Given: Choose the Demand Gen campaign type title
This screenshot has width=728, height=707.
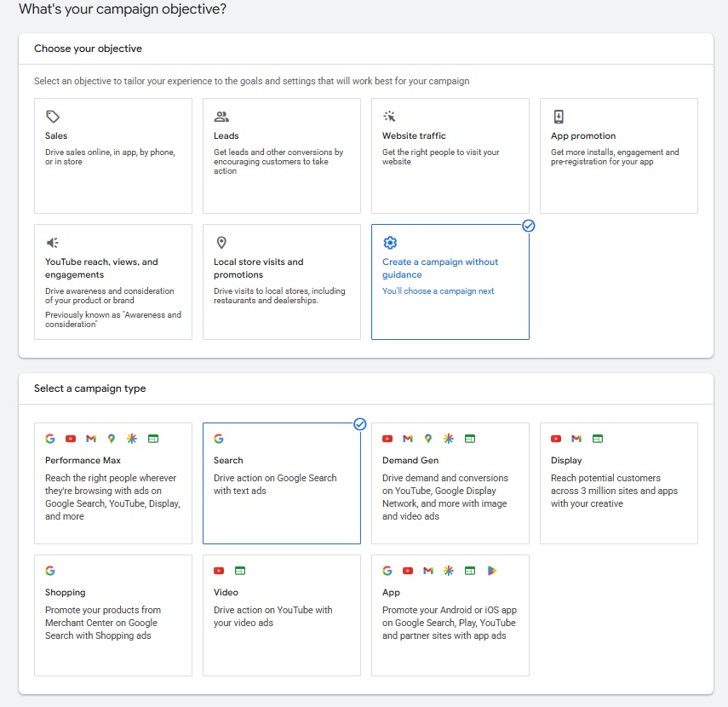Looking at the screenshot, I should point(410,460).
